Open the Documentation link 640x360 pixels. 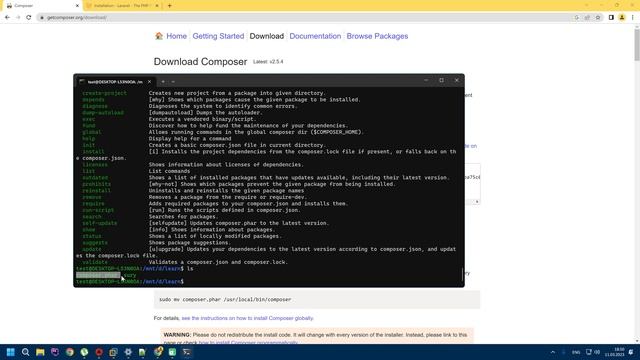pyautogui.click(x=315, y=36)
